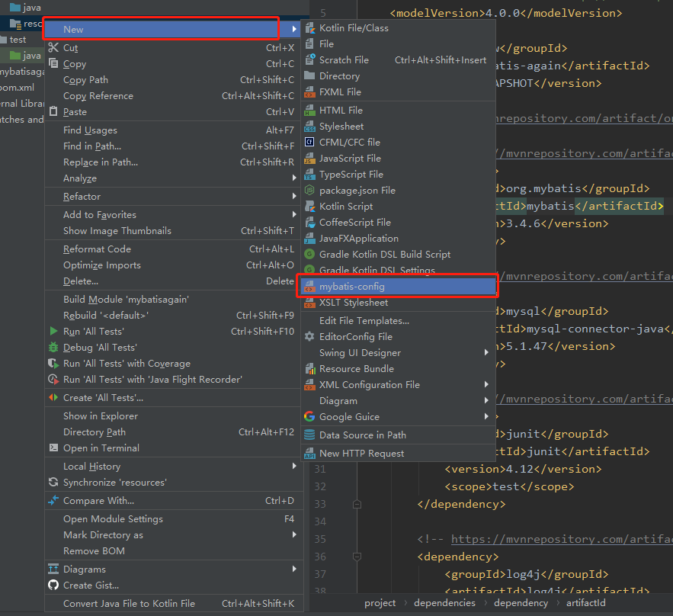
Task: Click the TypeScript File icon
Action: pos(309,175)
